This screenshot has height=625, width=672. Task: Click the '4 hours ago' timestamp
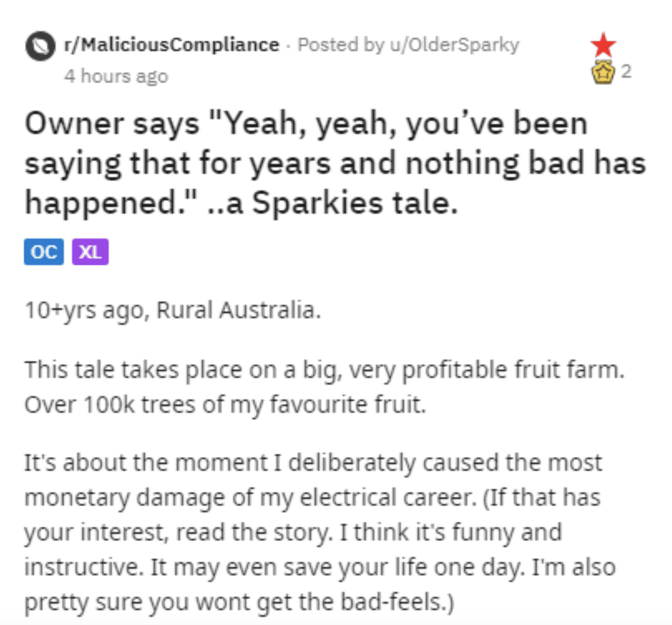pyautogui.click(x=116, y=76)
